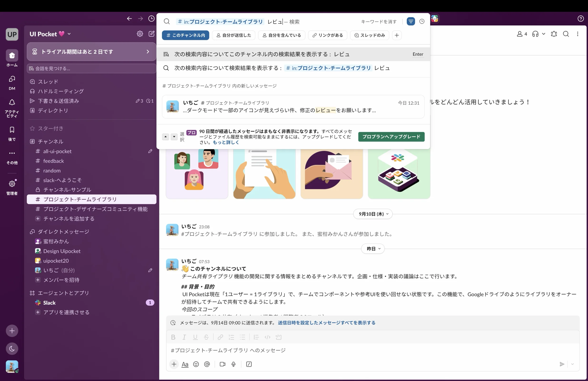Expand the トライアル期間 banner arrow

point(148,52)
